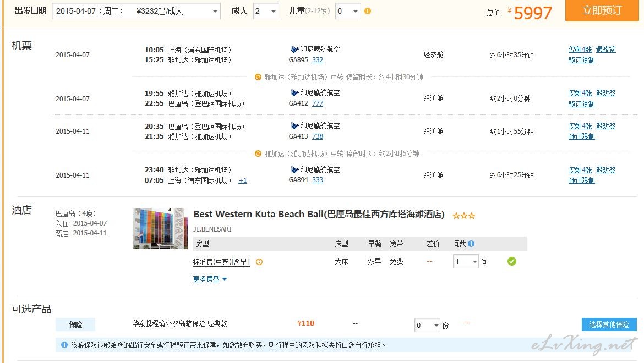This screenshot has width=644, height=363.
Task: Open aircraft type 777 link
Action: click(x=318, y=103)
